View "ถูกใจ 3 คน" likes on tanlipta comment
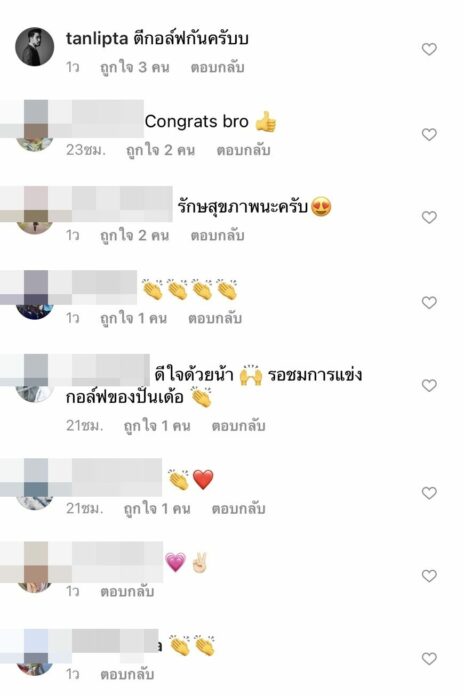The height and width of the screenshot is (696, 464). click(135, 67)
